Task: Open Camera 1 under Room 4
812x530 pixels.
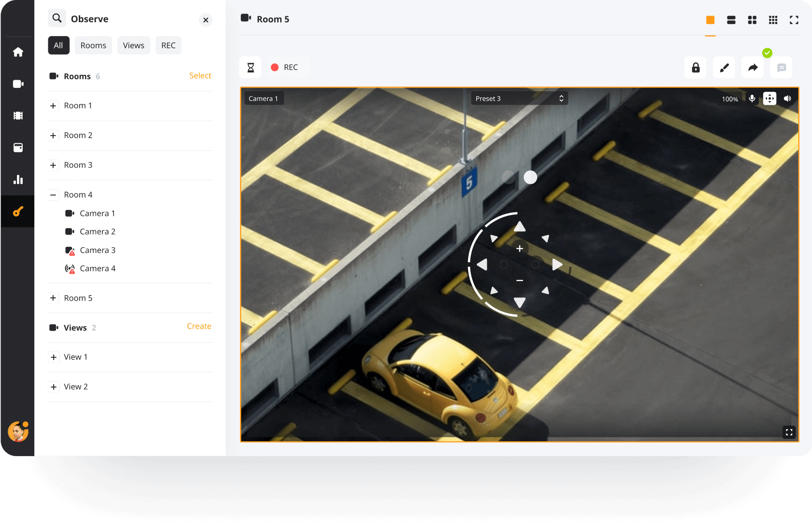Action: (90, 213)
